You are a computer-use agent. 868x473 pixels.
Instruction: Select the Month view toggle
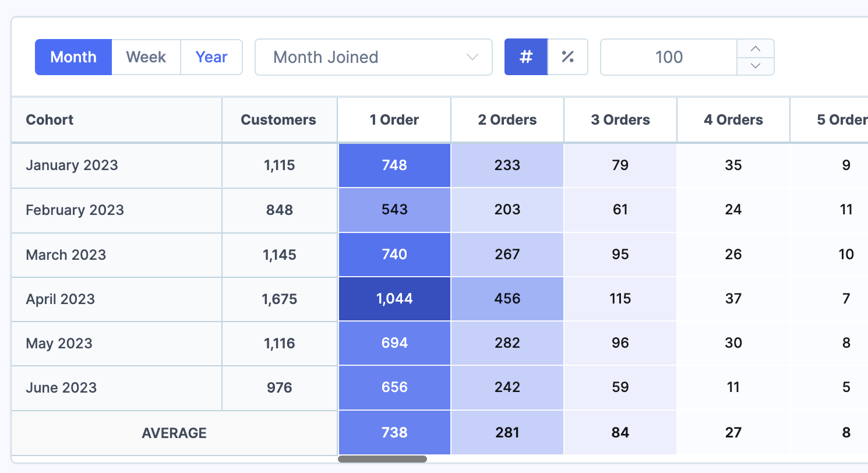tap(73, 57)
